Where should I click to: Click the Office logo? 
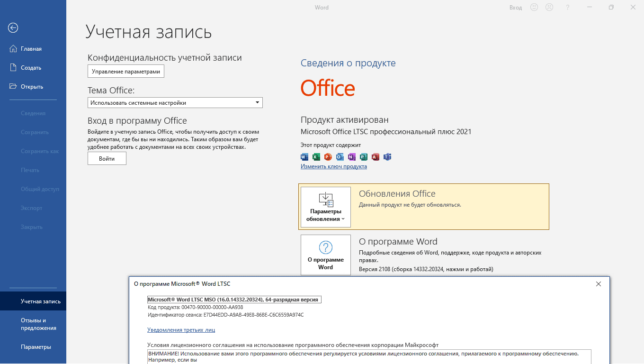tap(328, 88)
